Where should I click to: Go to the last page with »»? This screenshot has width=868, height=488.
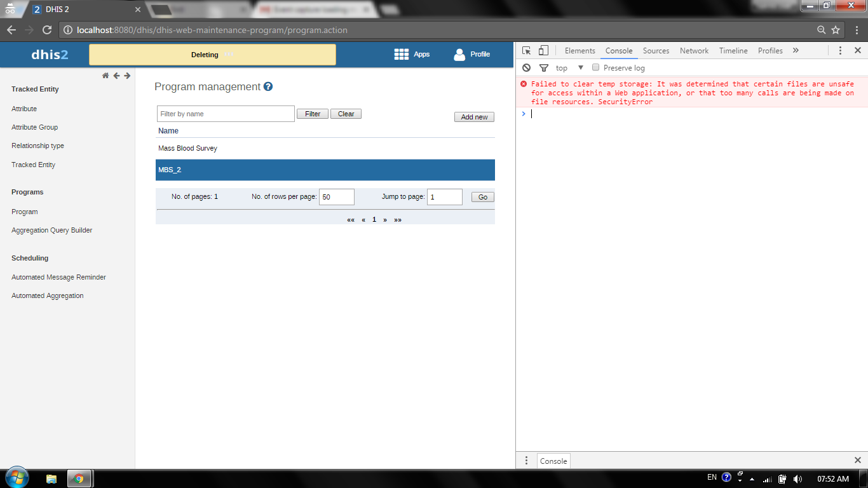click(398, 220)
